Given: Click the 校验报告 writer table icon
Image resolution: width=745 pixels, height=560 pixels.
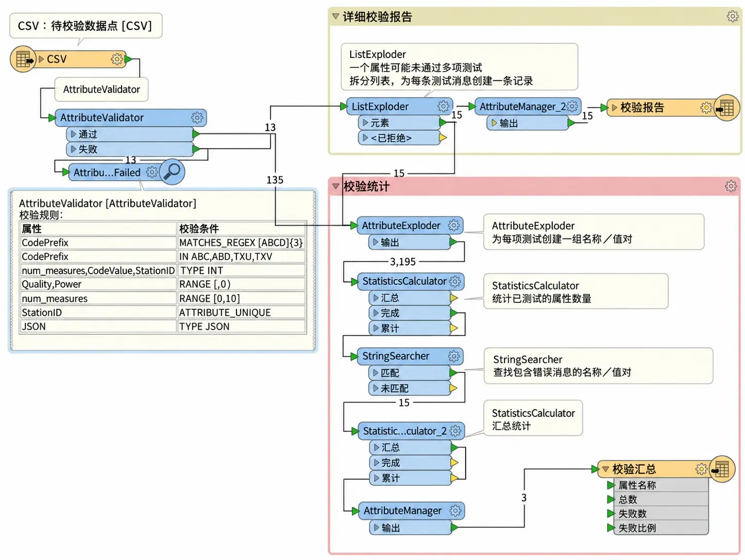Looking at the screenshot, I should [727, 108].
